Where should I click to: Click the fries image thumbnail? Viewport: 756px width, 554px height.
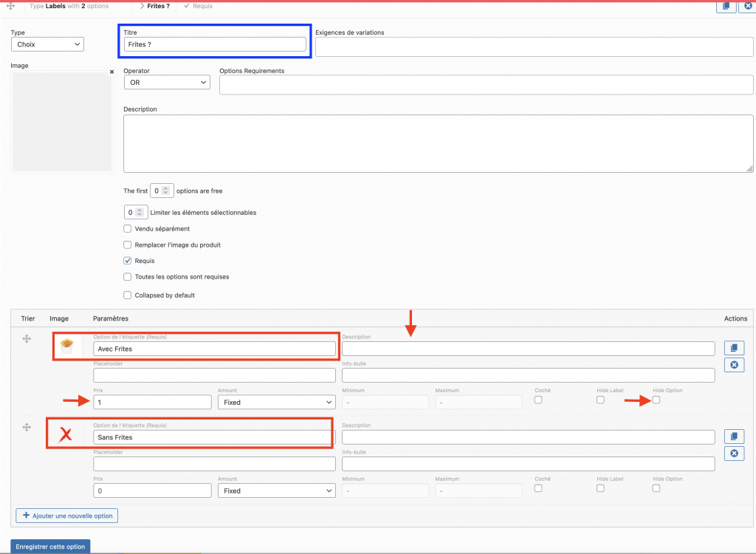pos(67,343)
